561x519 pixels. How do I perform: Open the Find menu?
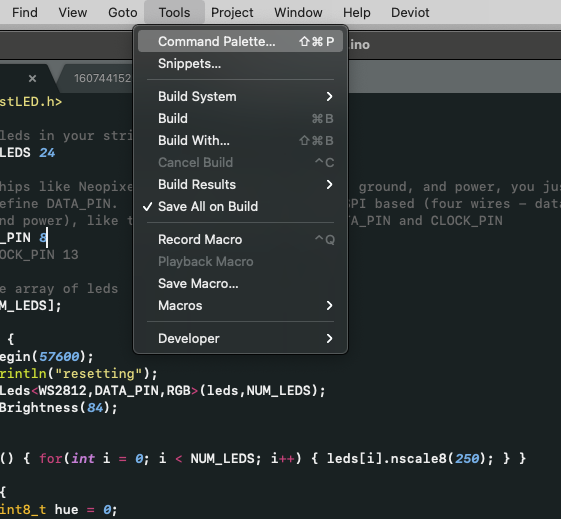tap(25, 13)
